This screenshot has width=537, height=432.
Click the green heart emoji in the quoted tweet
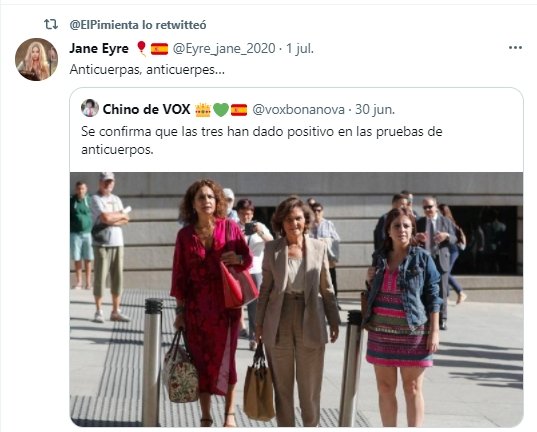pos(221,110)
